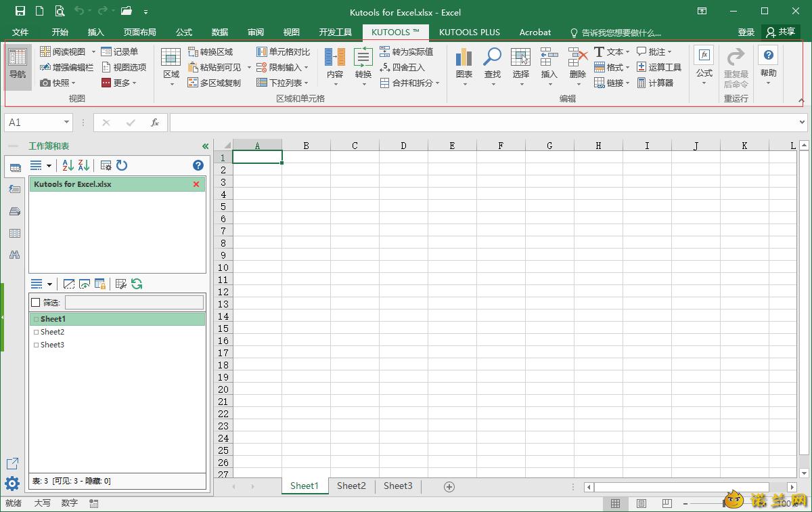Switch to AutoText pane in sidebar
Viewport: 812px width, 512px height.
tap(14, 190)
